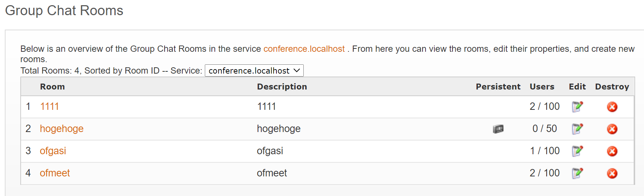Open the Service dropdown conference.localhost
The image size is (644, 196).
tap(254, 71)
